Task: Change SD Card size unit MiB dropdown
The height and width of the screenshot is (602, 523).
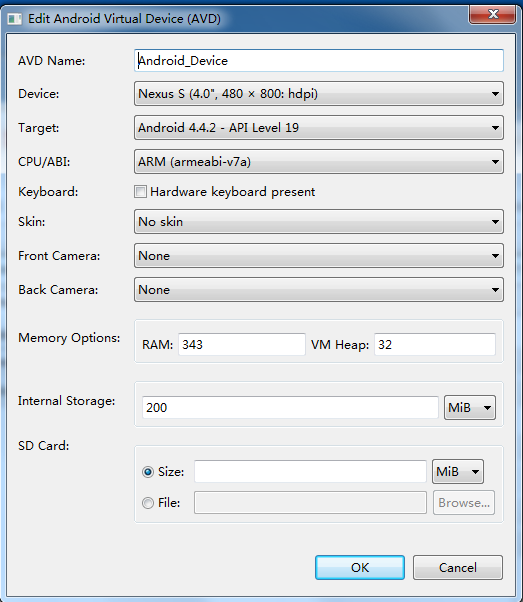Action: pyautogui.click(x=458, y=471)
